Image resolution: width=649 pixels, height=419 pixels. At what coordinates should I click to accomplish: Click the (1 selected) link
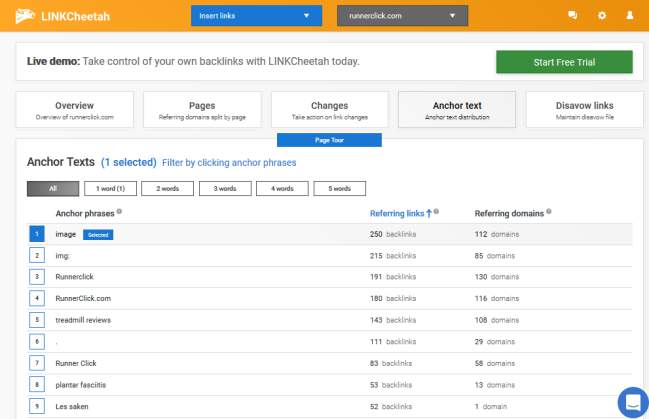point(129,162)
